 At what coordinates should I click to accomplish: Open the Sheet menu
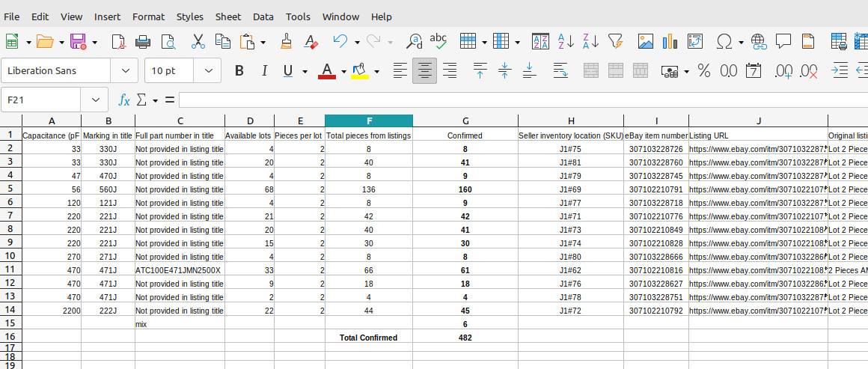pyautogui.click(x=228, y=16)
